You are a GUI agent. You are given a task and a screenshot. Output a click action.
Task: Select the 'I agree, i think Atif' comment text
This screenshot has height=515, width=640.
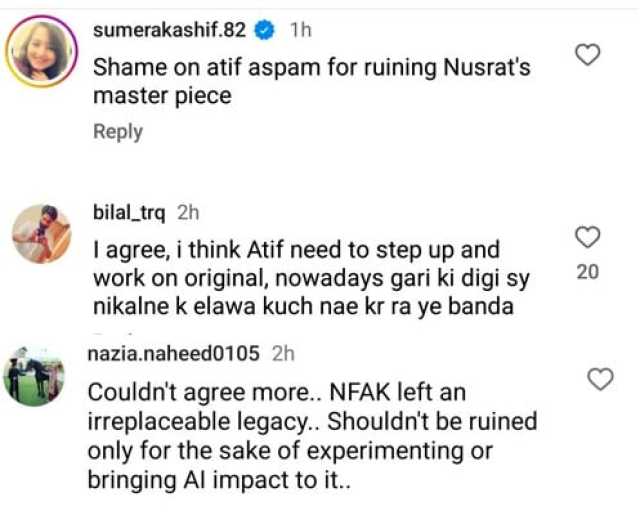(x=311, y=278)
